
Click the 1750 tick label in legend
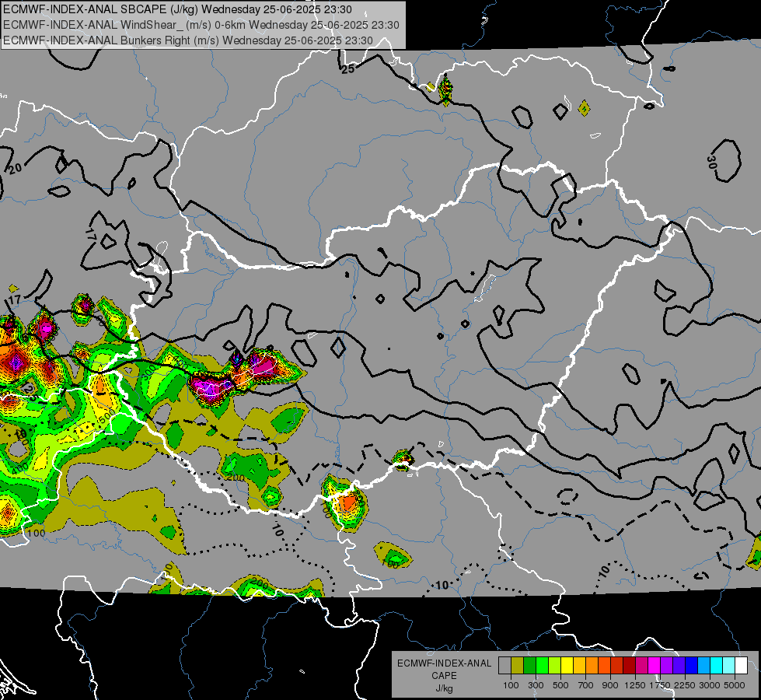click(x=660, y=685)
